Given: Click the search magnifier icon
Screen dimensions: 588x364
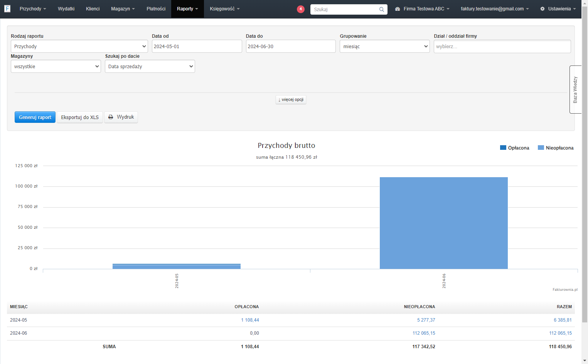Looking at the screenshot, I should (381, 9).
